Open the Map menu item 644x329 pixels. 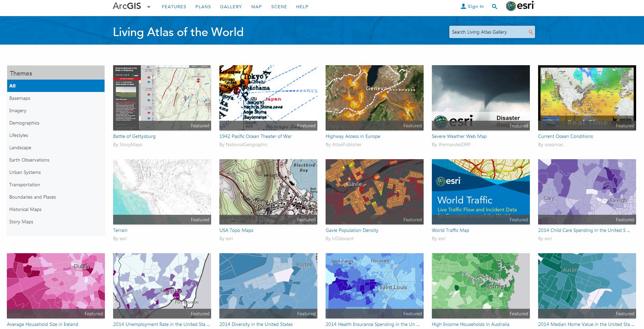pyautogui.click(x=256, y=7)
